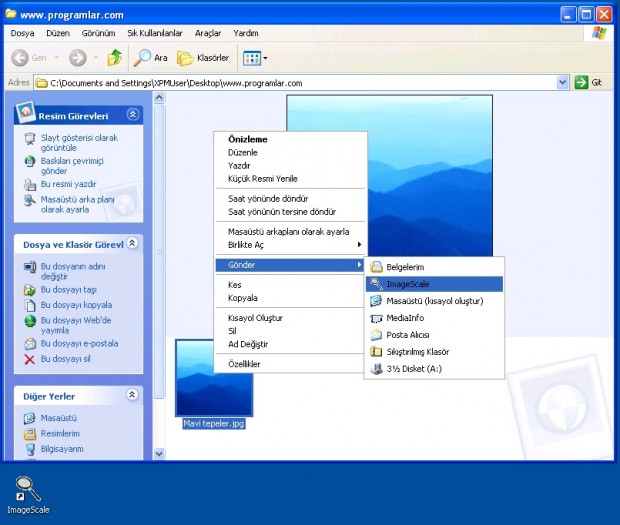Collapse the Resim Görevleri panel
The image size is (620, 525).
(x=133, y=115)
